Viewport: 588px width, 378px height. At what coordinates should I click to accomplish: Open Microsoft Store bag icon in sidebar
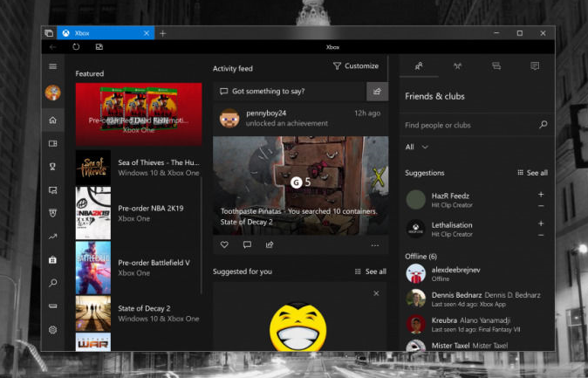coord(53,259)
